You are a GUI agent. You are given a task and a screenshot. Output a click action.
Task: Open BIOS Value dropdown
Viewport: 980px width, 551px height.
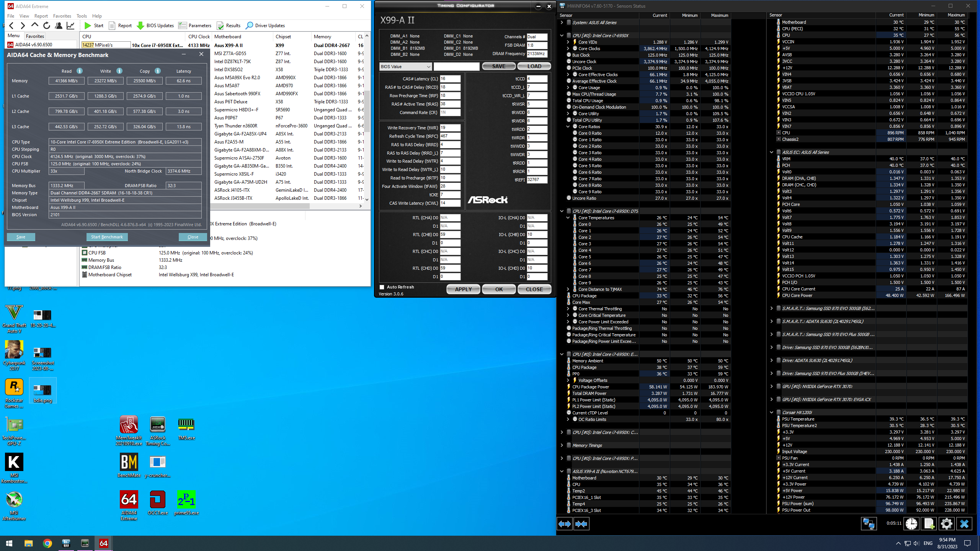pos(405,67)
